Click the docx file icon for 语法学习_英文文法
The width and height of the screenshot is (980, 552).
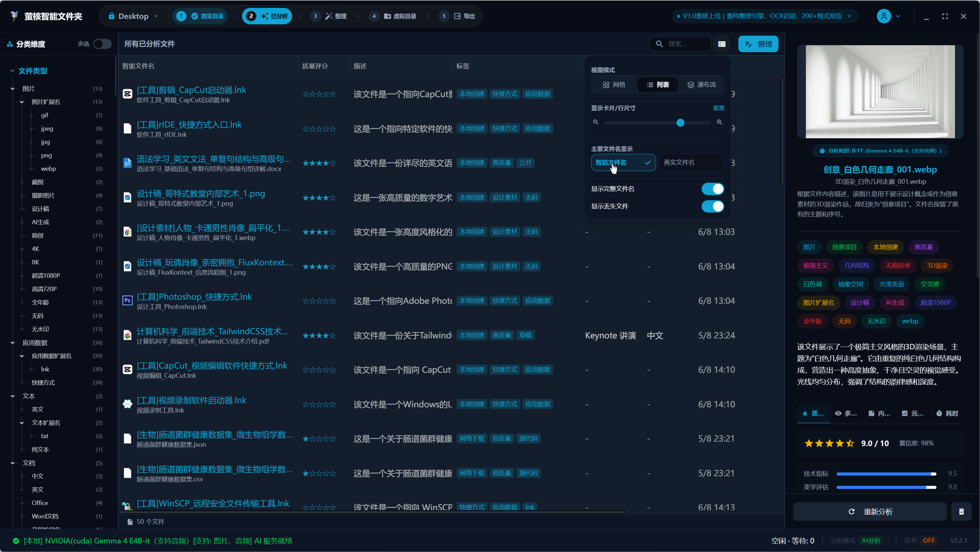click(128, 163)
